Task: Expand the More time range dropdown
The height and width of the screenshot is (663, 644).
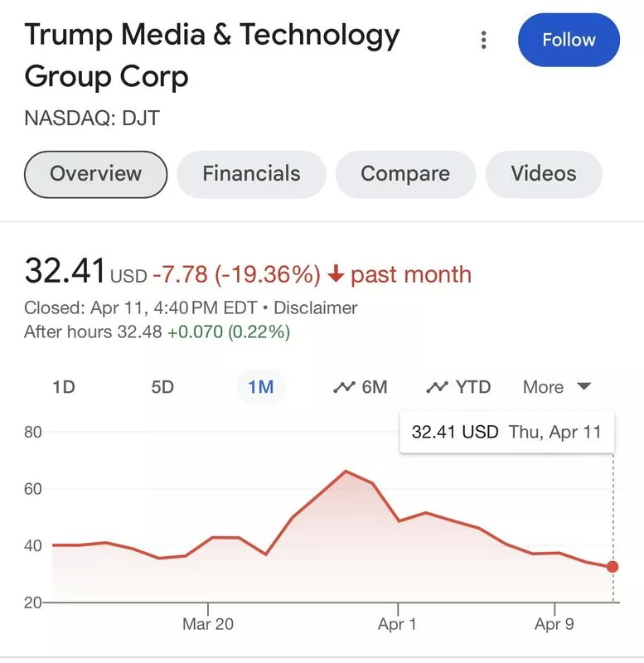Action: [x=556, y=387]
